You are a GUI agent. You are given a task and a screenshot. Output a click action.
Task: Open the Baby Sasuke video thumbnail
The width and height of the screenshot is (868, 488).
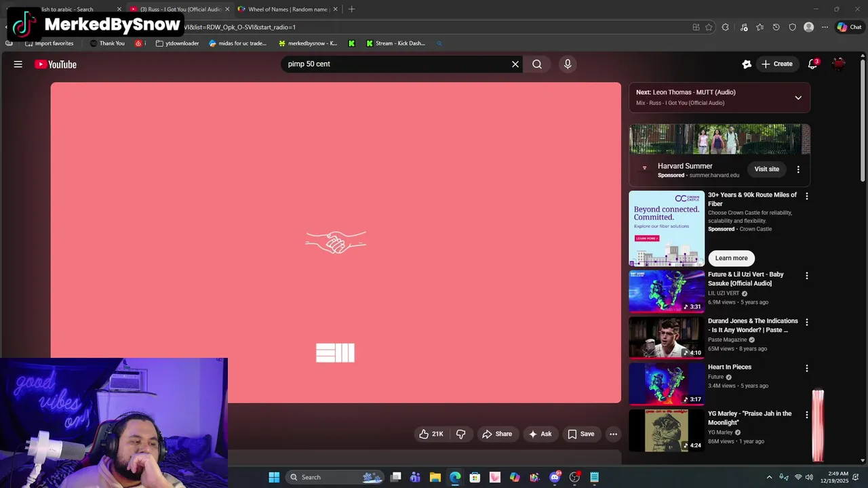667,291
